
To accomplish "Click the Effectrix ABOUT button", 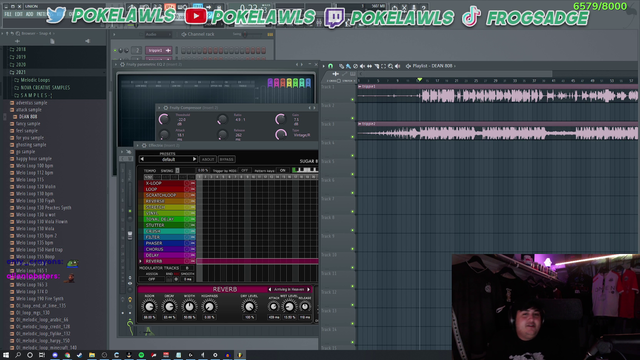I will point(208,159).
